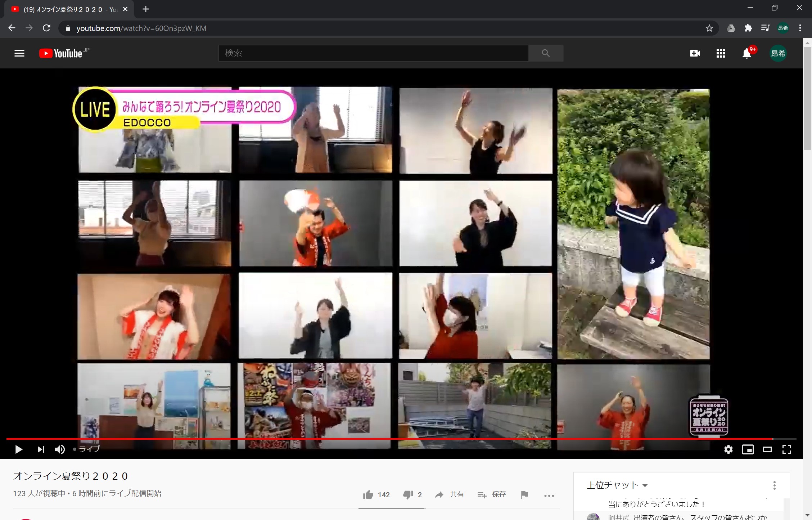The height and width of the screenshot is (520, 812).
Task: Expand the 上位チャット chat mode dropdown
Action: click(617, 485)
